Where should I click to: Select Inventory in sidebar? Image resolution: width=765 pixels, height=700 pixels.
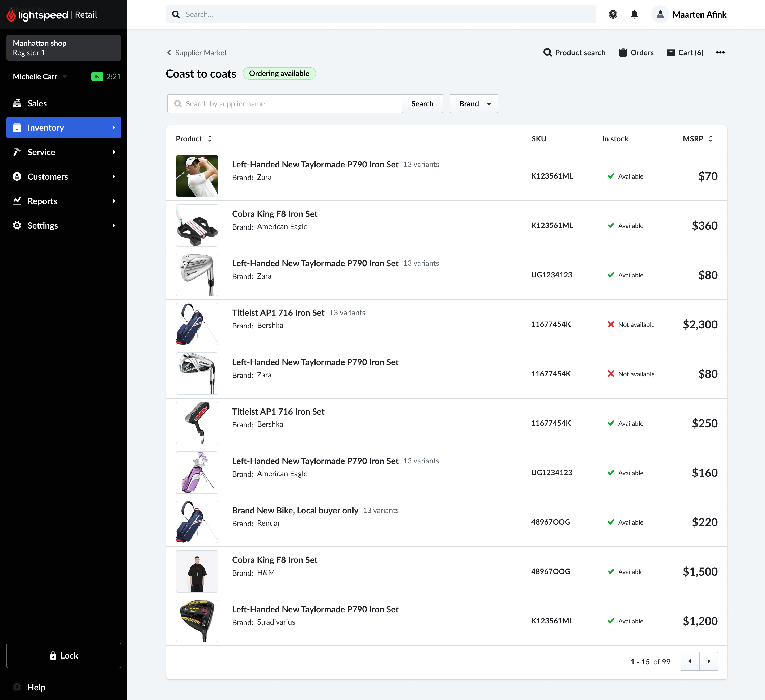click(64, 128)
